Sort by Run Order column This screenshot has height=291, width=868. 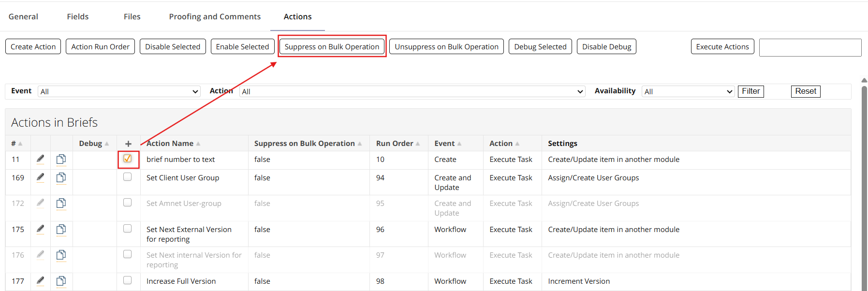point(398,144)
